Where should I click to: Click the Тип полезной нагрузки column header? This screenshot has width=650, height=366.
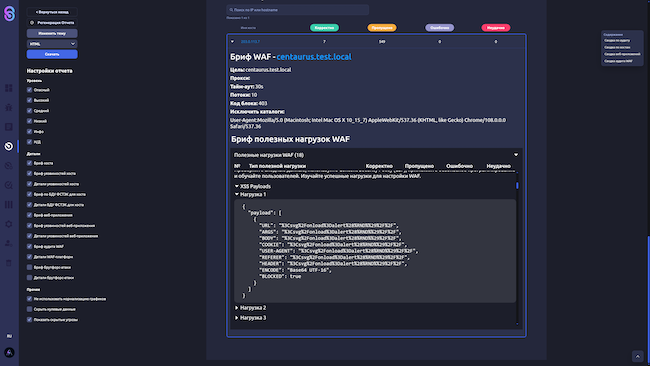[x=277, y=166]
